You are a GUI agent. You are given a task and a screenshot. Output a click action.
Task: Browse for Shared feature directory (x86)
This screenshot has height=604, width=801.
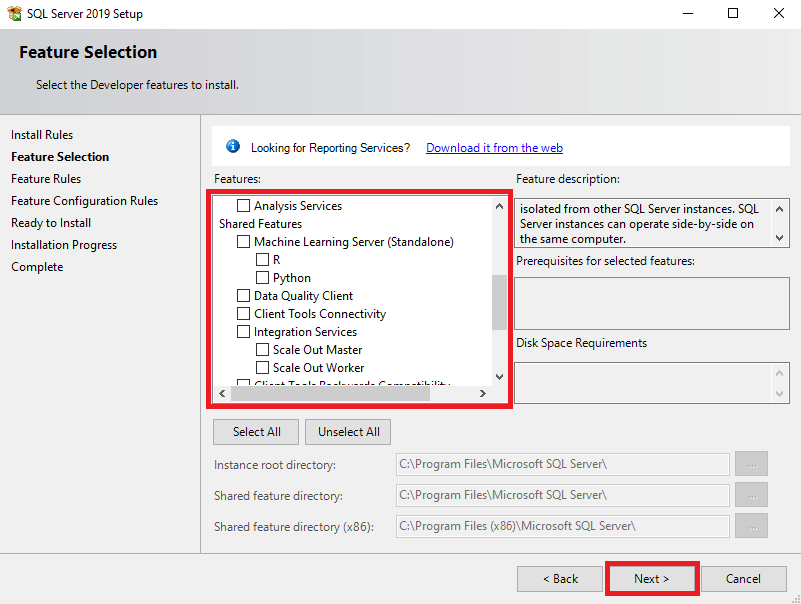[x=751, y=526]
